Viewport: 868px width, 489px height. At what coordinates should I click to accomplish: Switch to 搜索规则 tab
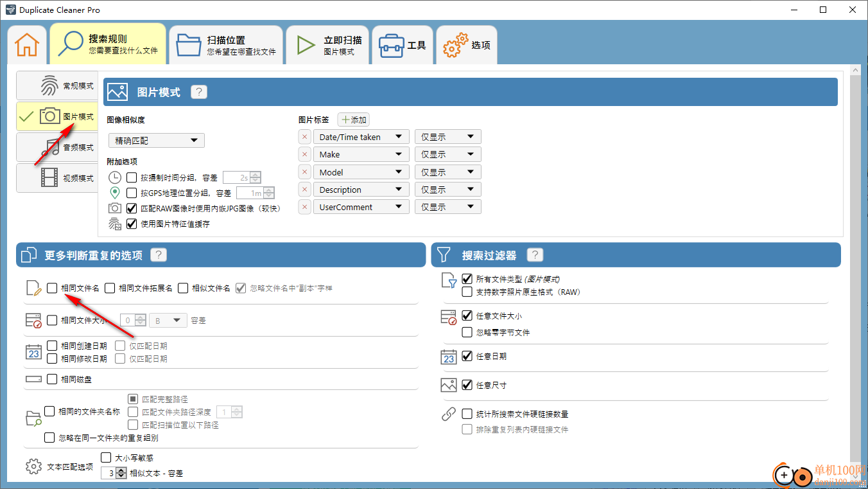(108, 44)
